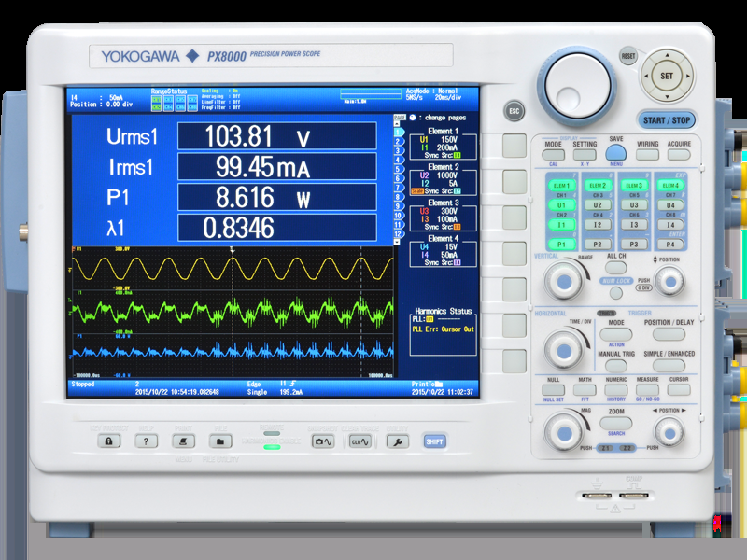
Task: Click the vertical RANGE knob
Action: (564, 281)
